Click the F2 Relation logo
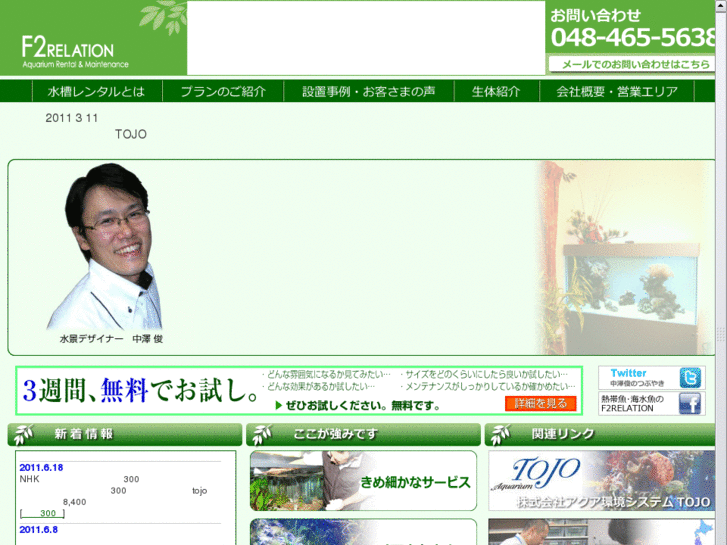The height and width of the screenshot is (545, 727). pyautogui.click(x=75, y=52)
